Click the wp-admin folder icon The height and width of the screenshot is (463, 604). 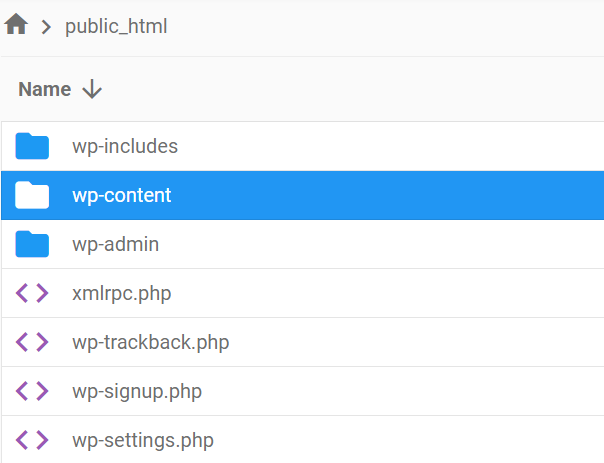coord(32,244)
